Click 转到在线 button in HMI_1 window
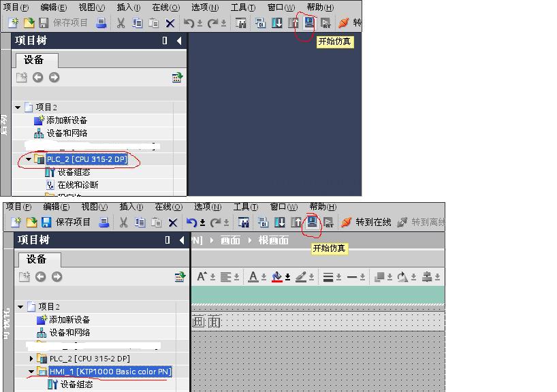 click(x=366, y=223)
